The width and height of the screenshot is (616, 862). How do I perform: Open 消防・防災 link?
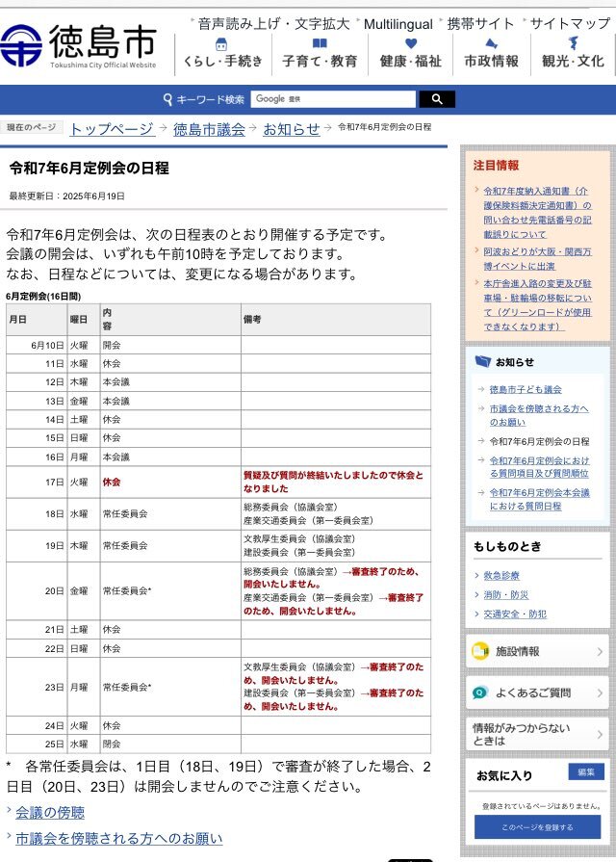(x=505, y=595)
